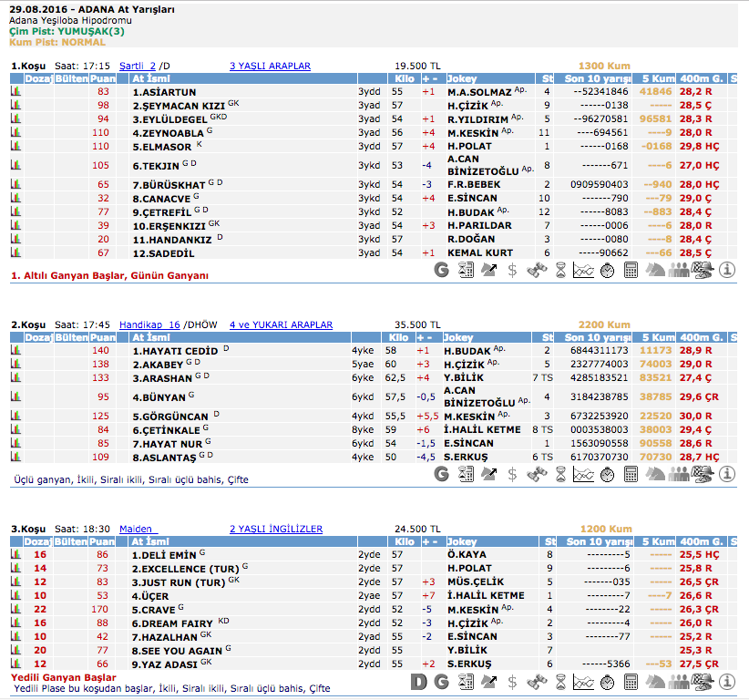Open the stopwatch icon in race 2 toolbar
Viewport: 749px width, 700px height.
click(608, 474)
